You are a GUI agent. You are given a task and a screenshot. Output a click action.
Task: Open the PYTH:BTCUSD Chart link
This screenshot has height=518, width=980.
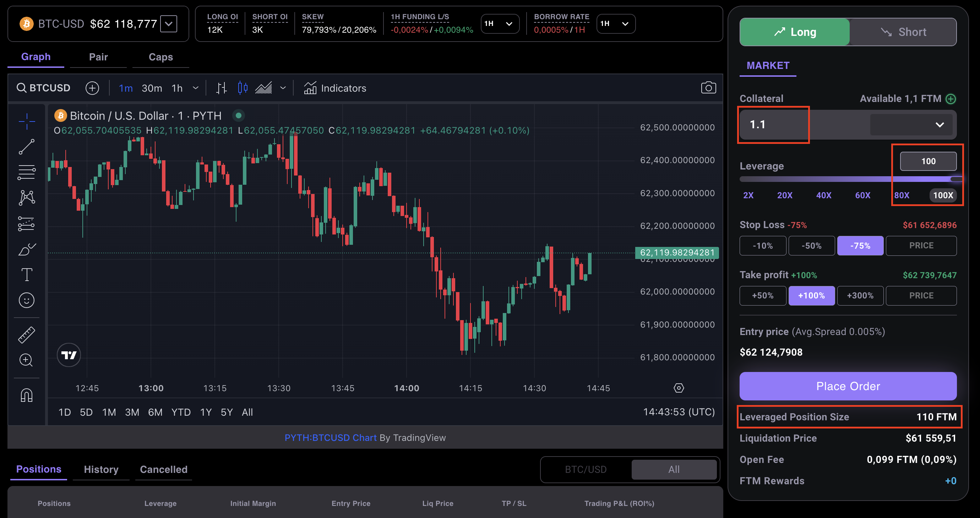click(330, 438)
